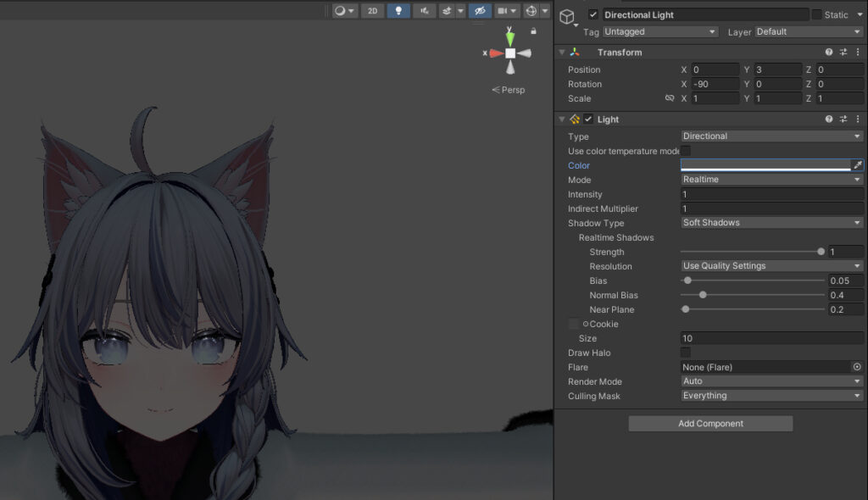Image resolution: width=868 pixels, height=500 pixels.
Task: Open the Culling Mask dropdown
Action: [771, 396]
